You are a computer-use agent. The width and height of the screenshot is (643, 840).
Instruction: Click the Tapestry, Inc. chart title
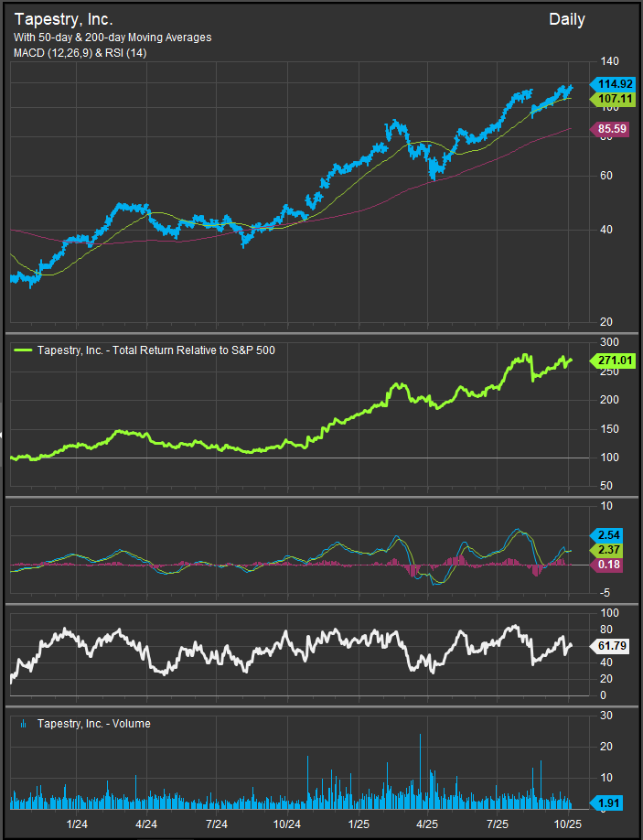[x=63, y=19]
